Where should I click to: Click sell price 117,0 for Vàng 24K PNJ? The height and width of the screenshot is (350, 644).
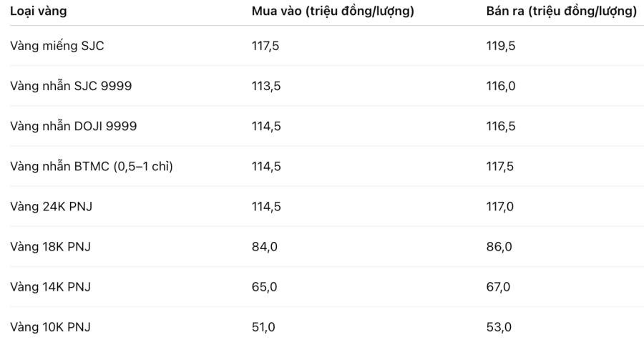(501, 206)
